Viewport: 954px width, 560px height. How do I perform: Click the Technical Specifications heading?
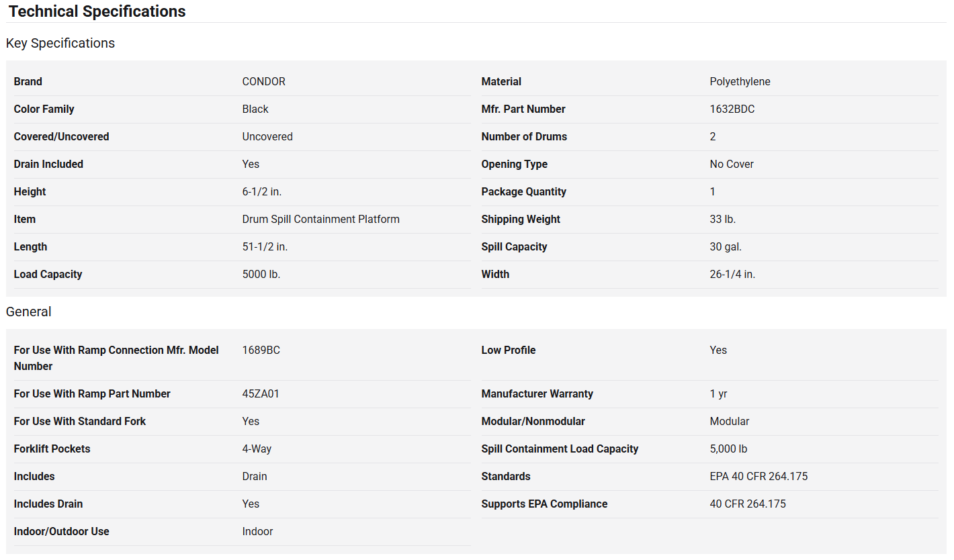click(97, 11)
